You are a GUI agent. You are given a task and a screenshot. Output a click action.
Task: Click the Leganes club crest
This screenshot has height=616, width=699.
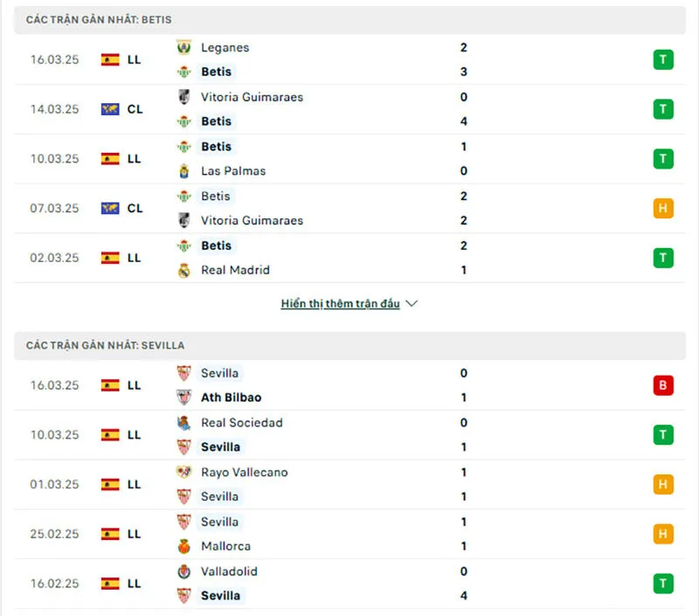(183, 48)
